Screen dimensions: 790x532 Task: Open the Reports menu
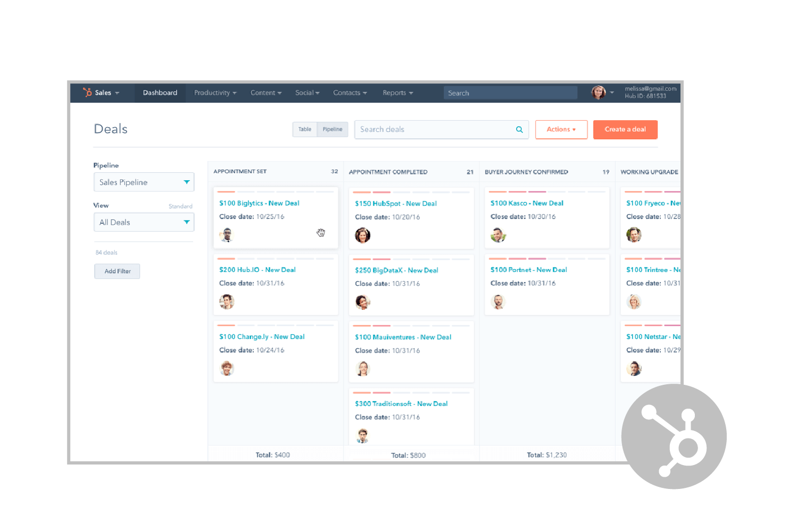[x=397, y=93]
